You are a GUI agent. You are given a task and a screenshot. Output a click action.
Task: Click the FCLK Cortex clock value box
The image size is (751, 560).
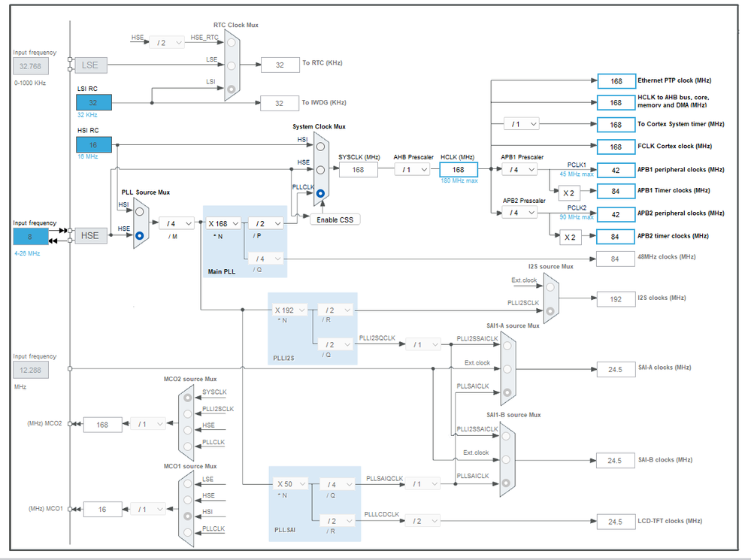616,147
